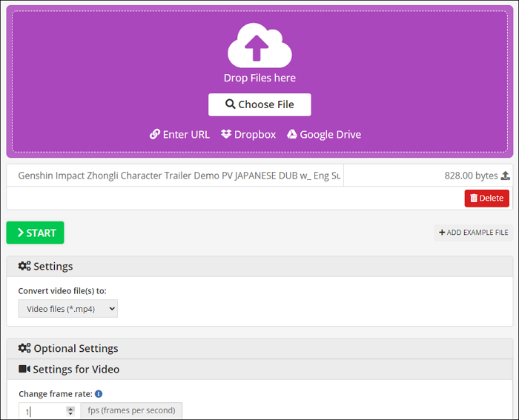Screen dimensions: 519x420
Task: Click the Choose File button
Action: (259, 104)
